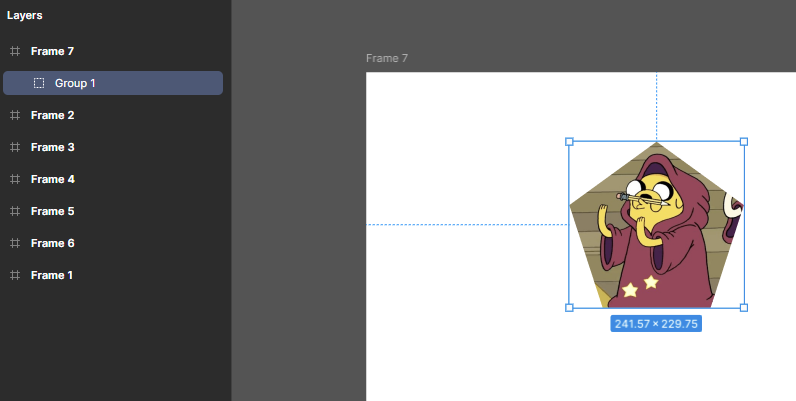The height and width of the screenshot is (401, 796).
Task: Select the Frame 4 layer row
Action: pyautogui.click(x=113, y=179)
